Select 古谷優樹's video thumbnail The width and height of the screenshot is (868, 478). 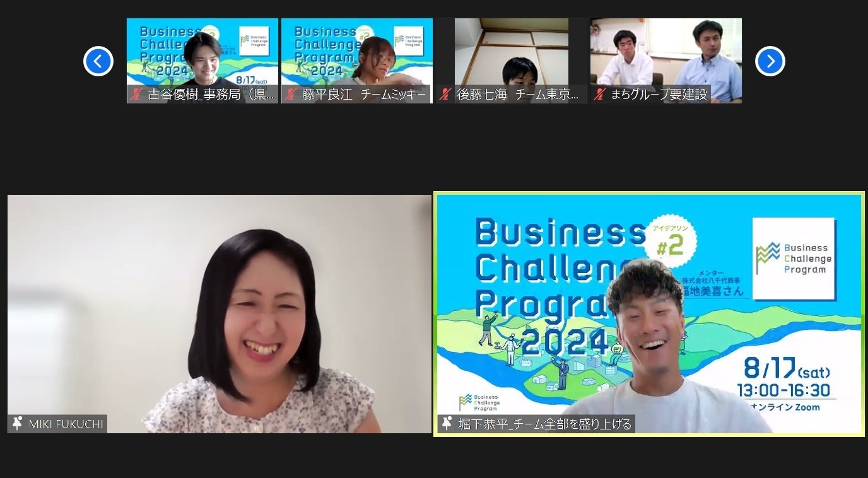pos(202,61)
